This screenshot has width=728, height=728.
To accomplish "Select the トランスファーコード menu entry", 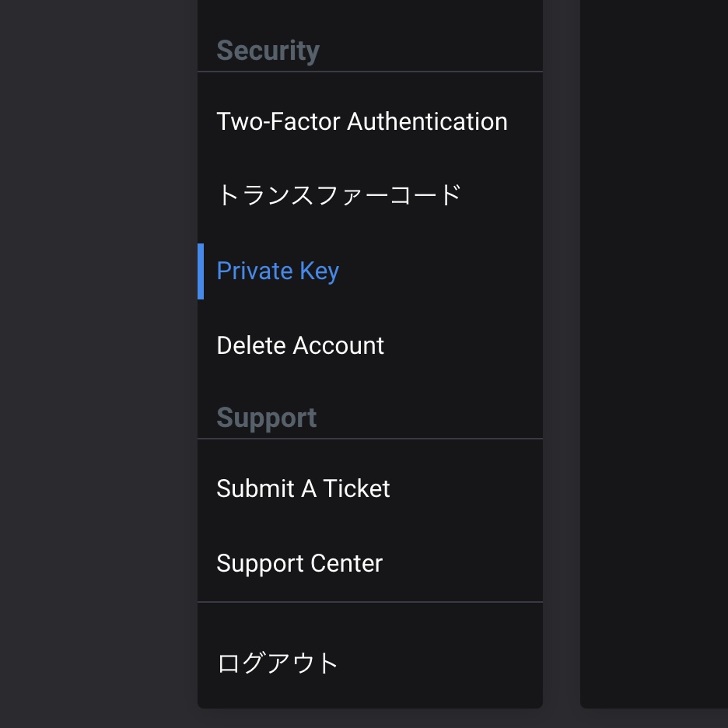I will (370, 195).
